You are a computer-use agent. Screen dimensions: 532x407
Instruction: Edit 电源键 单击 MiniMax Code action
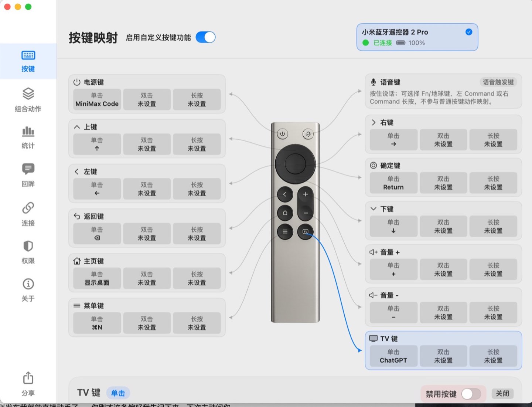97,99
